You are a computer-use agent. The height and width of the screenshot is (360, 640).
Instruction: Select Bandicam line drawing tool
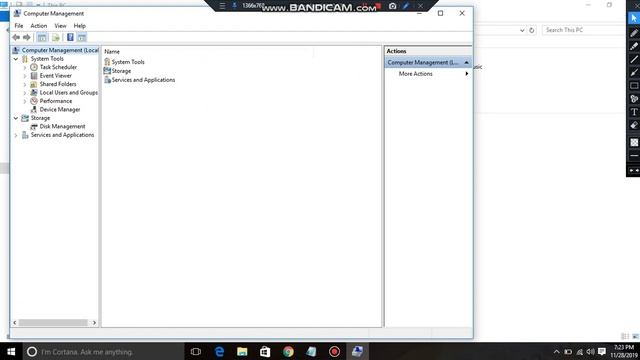[634, 59]
